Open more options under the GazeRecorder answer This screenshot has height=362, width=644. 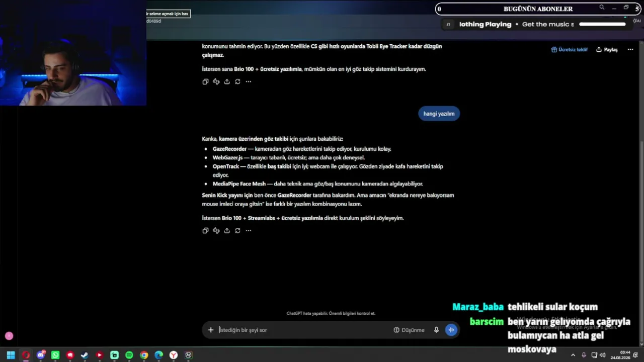pos(248,230)
